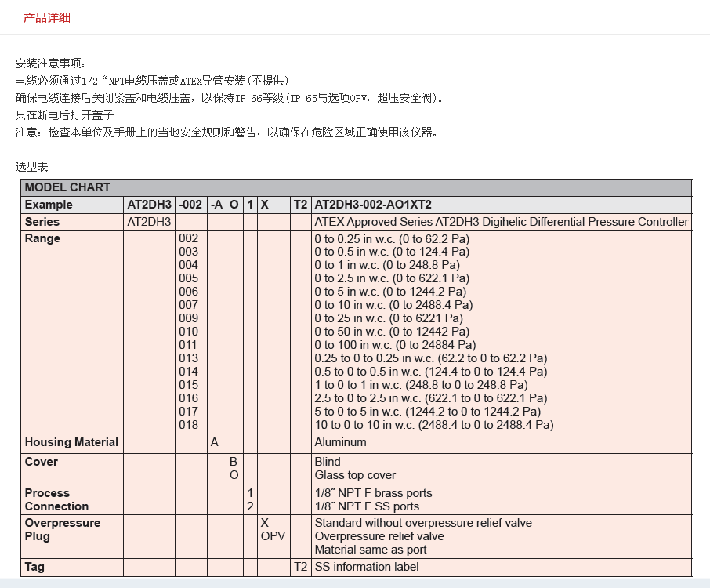The image size is (710, 588).
Task: Click Standard without overpressure relief valve
Action: pyautogui.click(x=423, y=523)
